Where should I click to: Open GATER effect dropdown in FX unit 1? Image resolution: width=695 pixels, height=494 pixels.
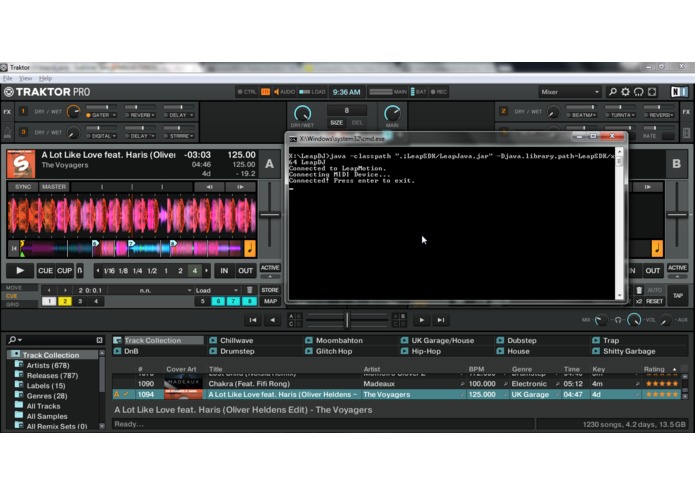click(x=101, y=115)
